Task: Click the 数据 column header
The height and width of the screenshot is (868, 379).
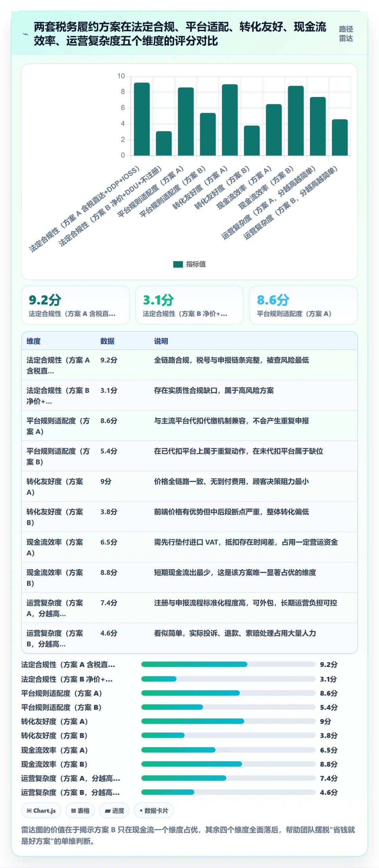Action: (x=107, y=341)
